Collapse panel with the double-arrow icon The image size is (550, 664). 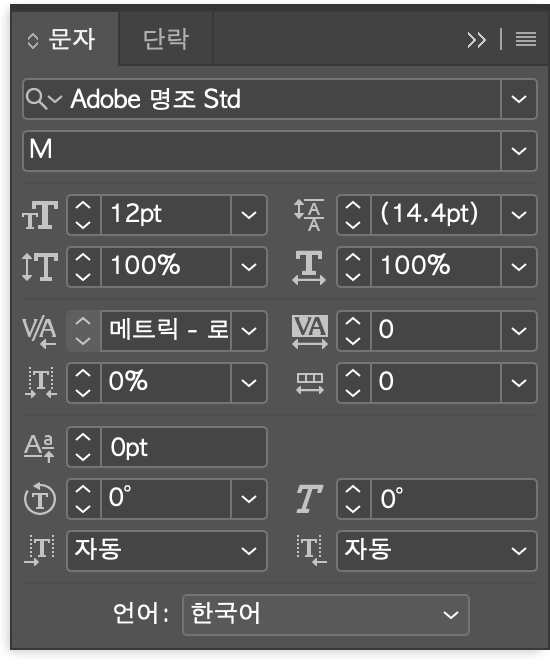point(476,40)
